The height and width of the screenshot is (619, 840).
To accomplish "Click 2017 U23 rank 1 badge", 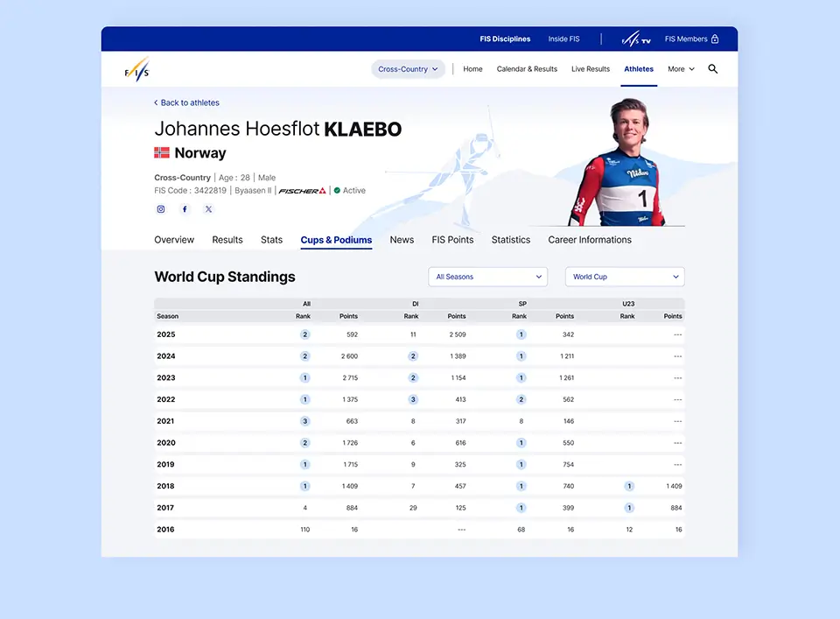I will pyautogui.click(x=629, y=508).
